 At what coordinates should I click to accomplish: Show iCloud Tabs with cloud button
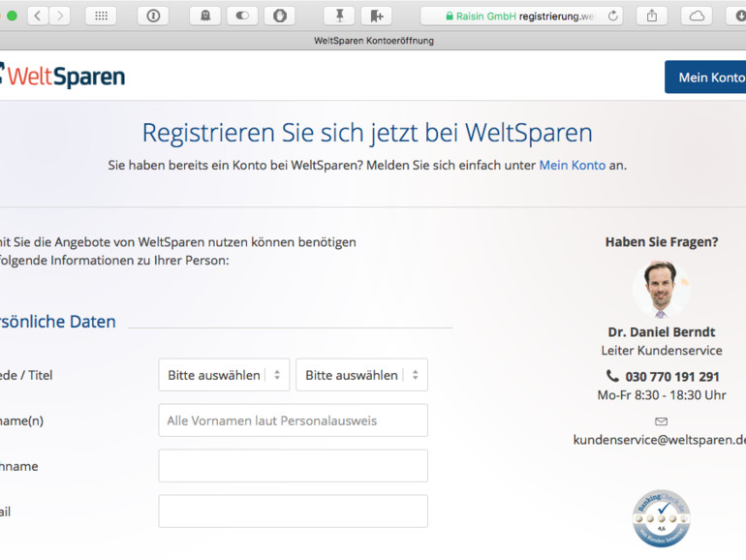tap(697, 16)
